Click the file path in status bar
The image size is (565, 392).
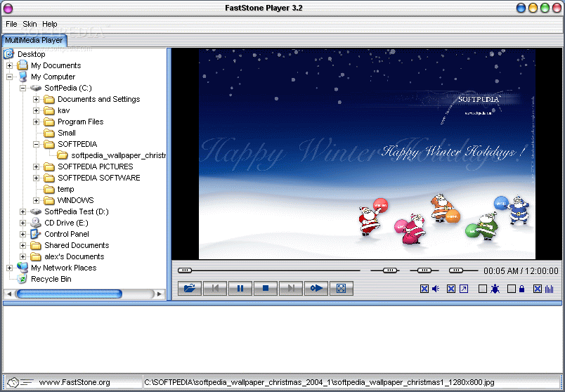click(319, 382)
